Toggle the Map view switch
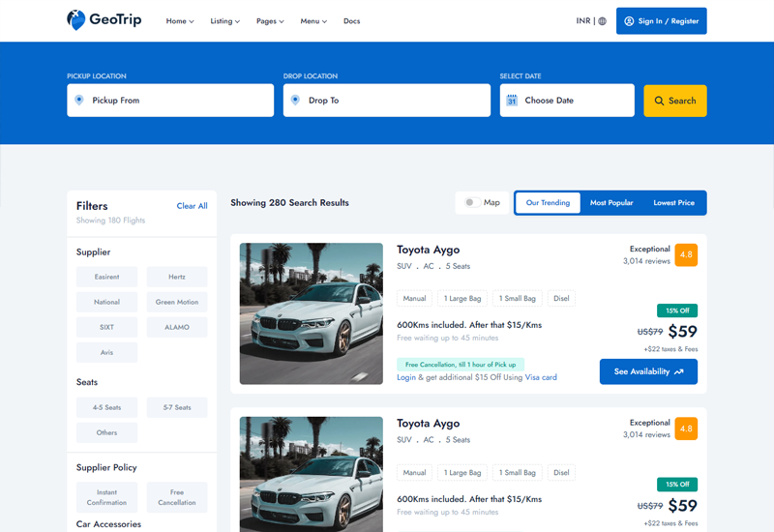 tap(471, 203)
